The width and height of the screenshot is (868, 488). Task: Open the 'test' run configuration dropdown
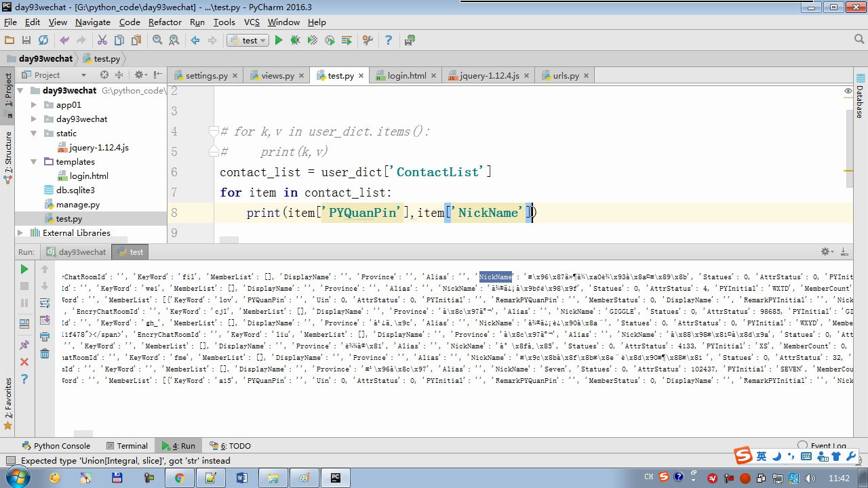(x=248, y=41)
